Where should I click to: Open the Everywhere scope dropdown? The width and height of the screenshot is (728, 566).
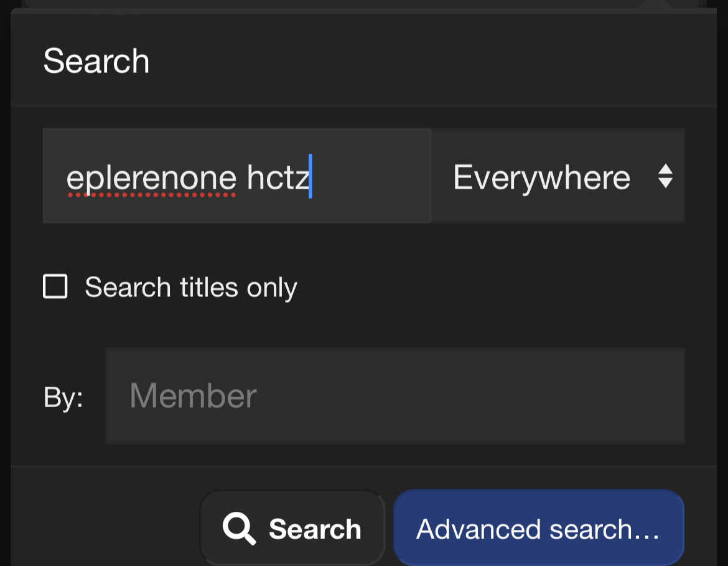558,176
